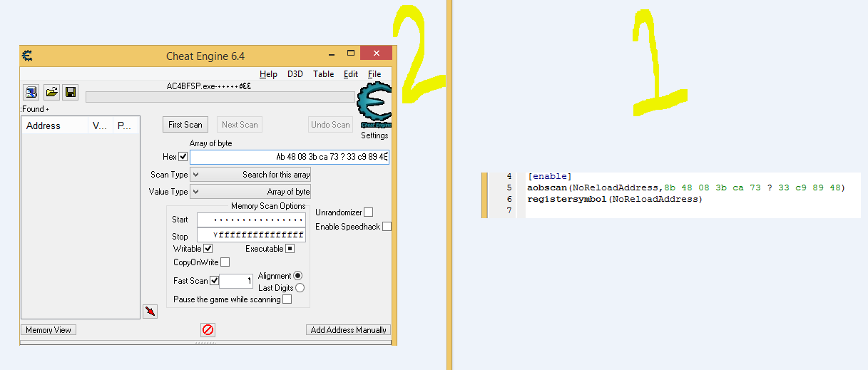This screenshot has height=370, width=868.
Task: Select the Last Digits radio button
Action: [300, 288]
